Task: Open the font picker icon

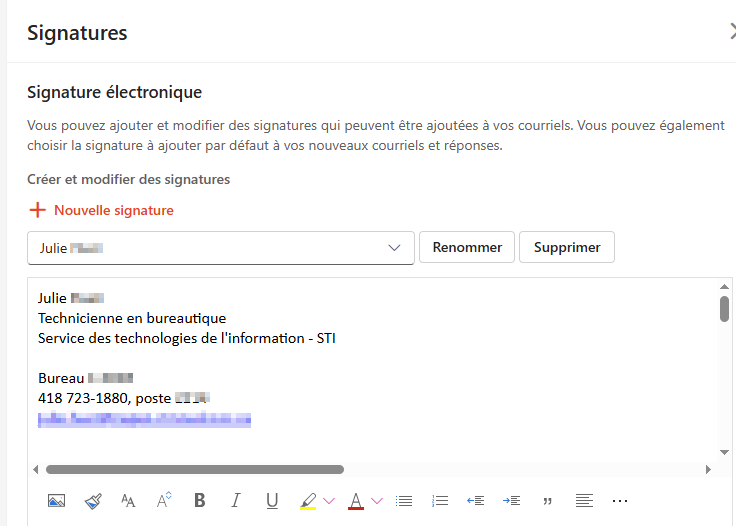Action: click(x=128, y=501)
